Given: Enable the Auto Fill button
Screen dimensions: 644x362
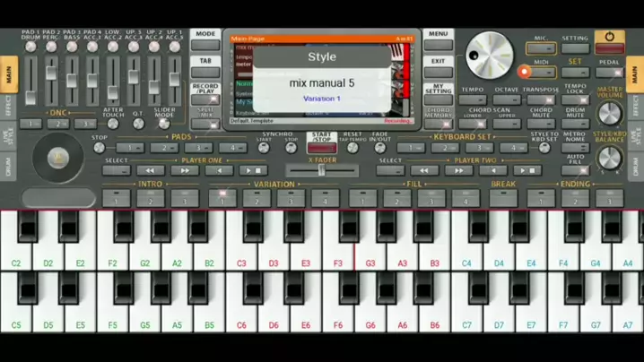Looking at the screenshot, I should (575, 170).
